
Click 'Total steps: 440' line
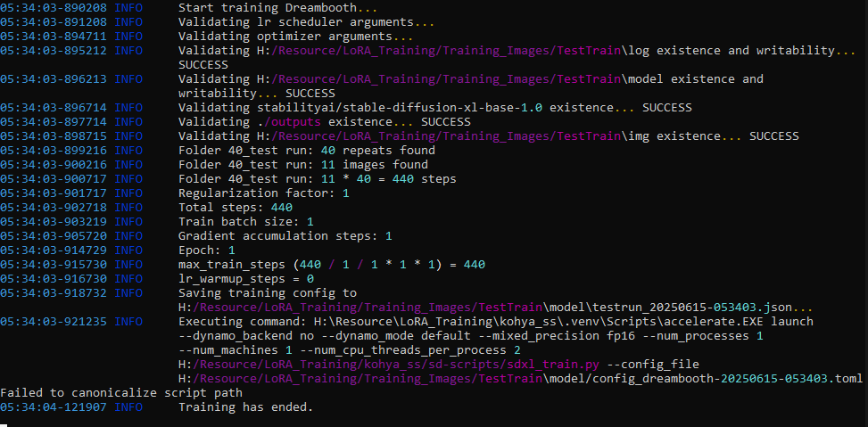click(x=236, y=208)
